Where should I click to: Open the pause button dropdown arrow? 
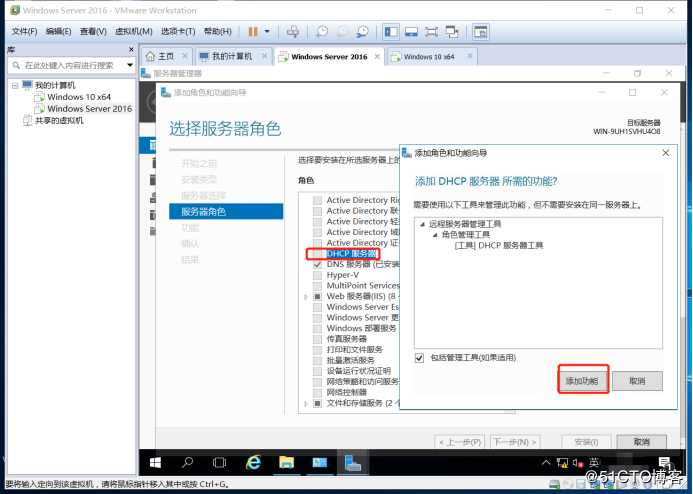pyautogui.click(x=267, y=31)
